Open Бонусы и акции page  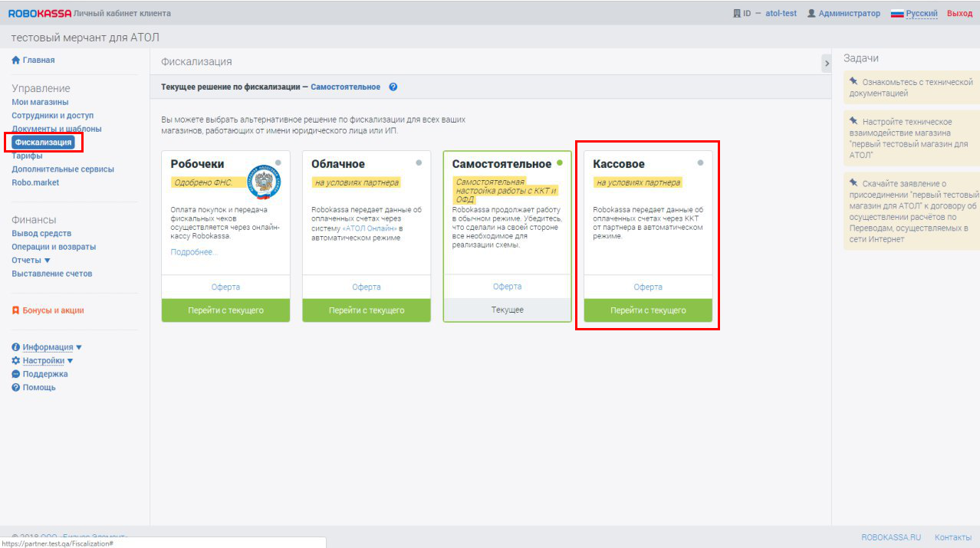53,310
